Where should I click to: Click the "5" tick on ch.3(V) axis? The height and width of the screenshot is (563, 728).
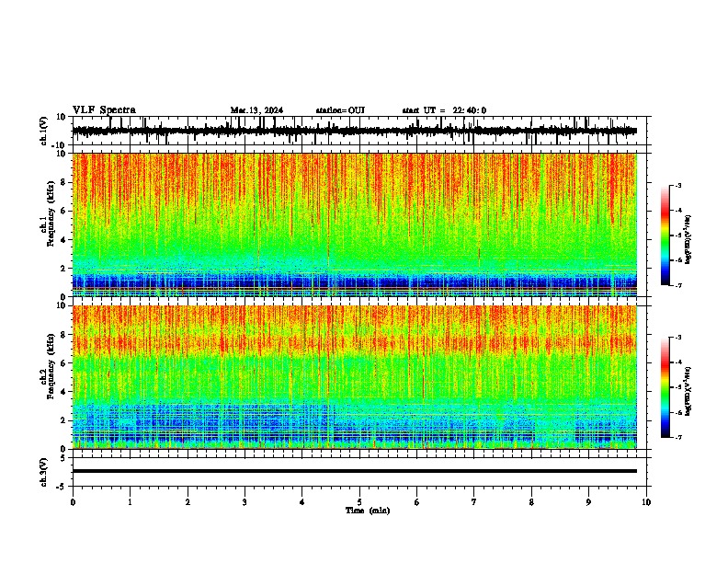63,458
